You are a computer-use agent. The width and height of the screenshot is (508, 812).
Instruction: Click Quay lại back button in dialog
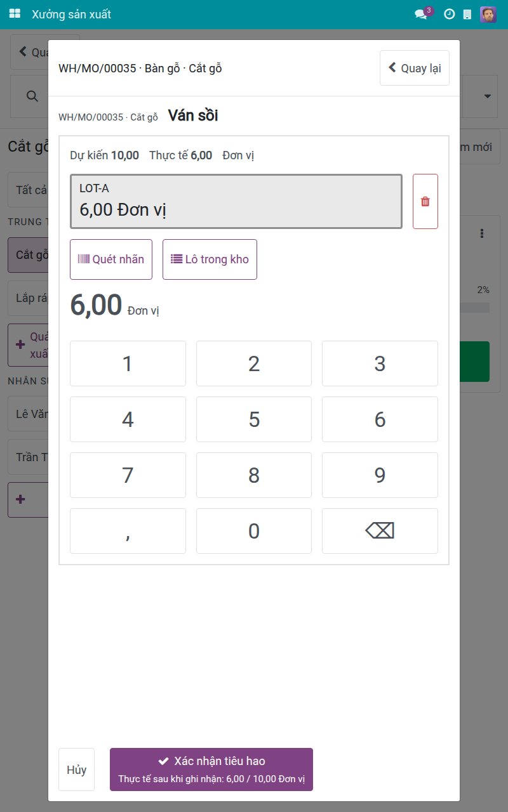[x=415, y=68]
